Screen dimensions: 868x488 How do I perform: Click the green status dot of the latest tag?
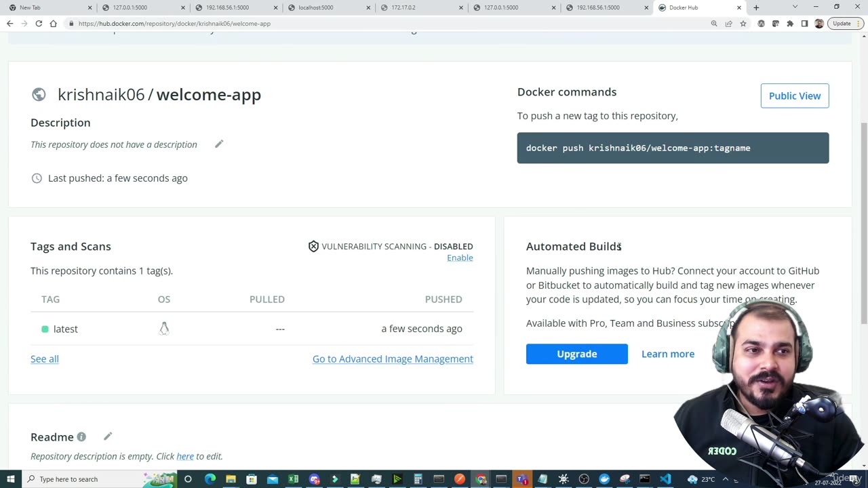pyautogui.click(x=45, y=329)
